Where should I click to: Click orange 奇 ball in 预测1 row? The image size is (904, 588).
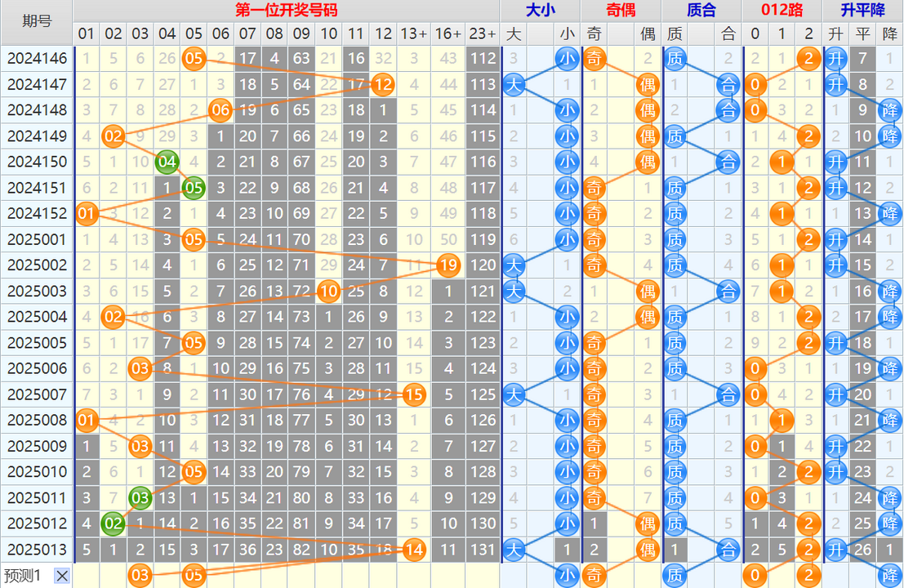(594, 575)
